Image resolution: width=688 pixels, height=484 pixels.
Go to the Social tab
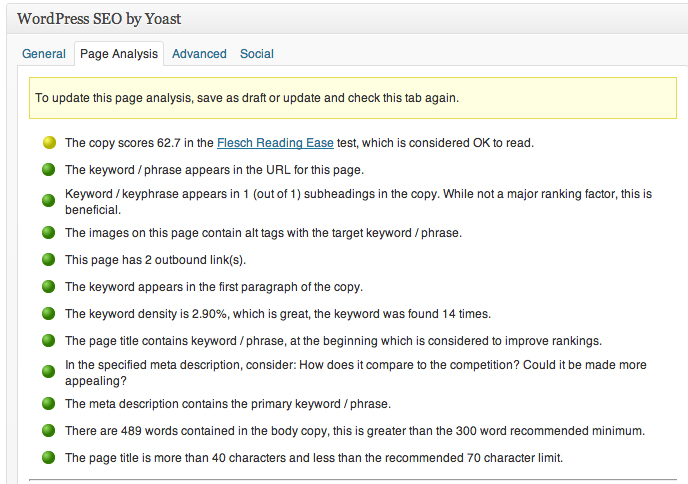click(257, 54)
